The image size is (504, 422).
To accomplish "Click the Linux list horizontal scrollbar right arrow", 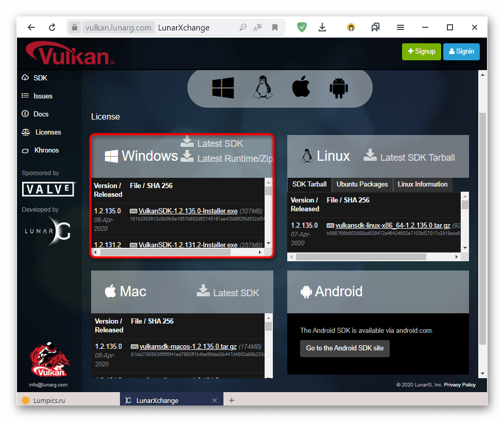I will (x=457, y=257).
